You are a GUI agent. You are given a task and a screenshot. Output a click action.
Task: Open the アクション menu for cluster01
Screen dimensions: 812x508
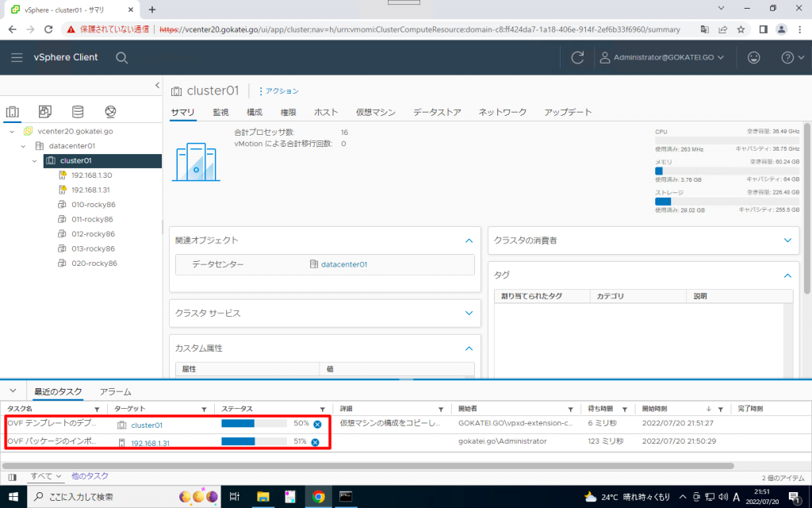(279, 90)
